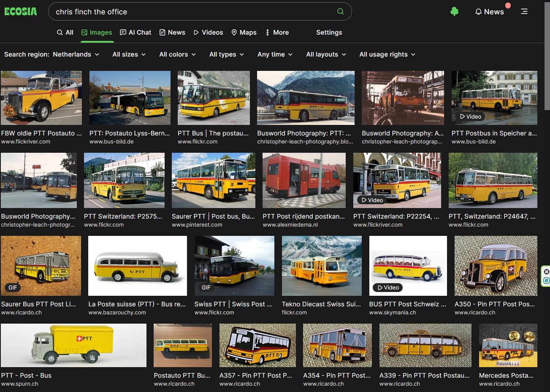Open www.spurn.ch source link
This screenshot has width=550, height=392.
pos(19,384)
